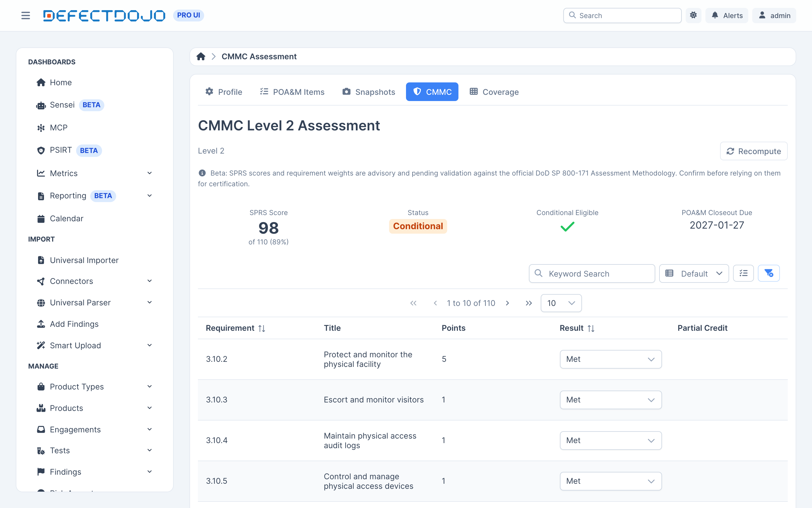Open rows-per-page dropdown showing 10
Image resolution: width=812 pixels, height=508 pixels.
[x=561, y=303]
